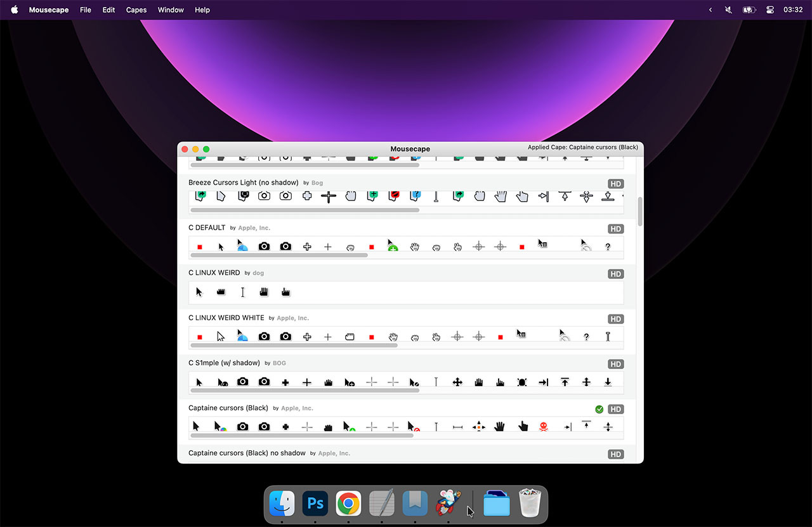
Task: Click the HD badge on C S1mple (w/ shadow)
Action: pos(615,364)
